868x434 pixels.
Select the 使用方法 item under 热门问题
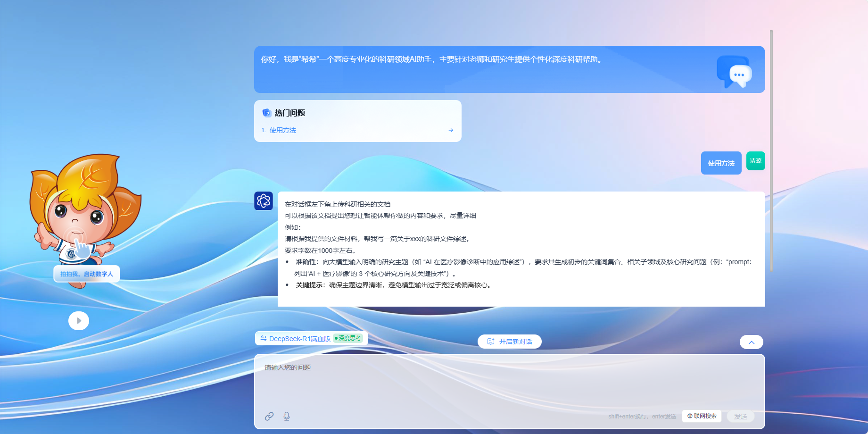point(282,130)
